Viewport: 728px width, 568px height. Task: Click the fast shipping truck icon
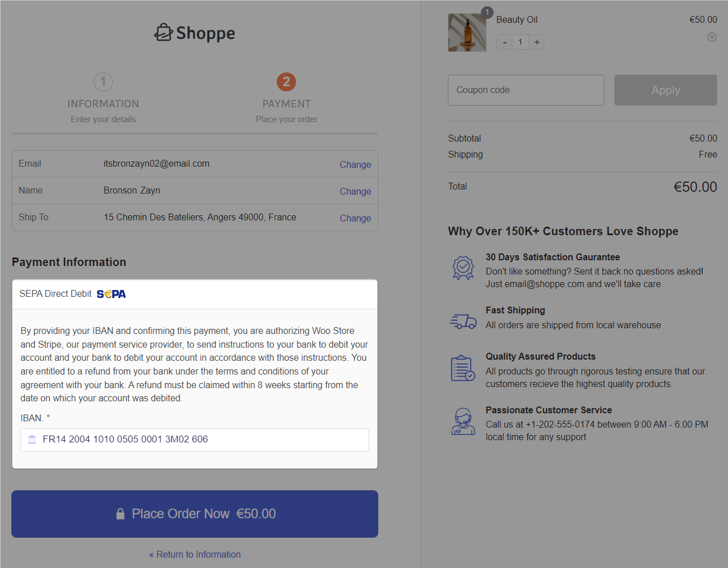463,321
